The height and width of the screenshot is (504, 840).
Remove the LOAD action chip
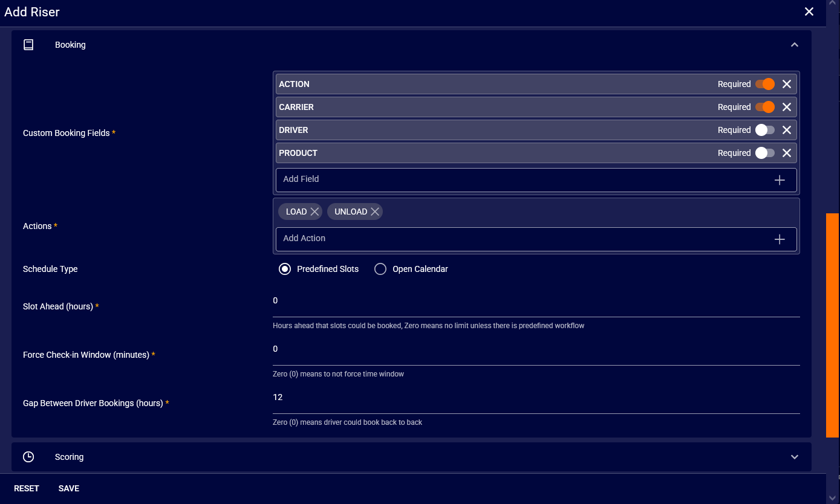(x=314, y=212)
